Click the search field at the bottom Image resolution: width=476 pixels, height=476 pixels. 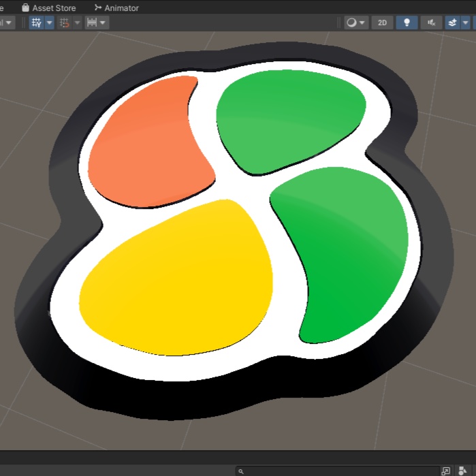[x=337, y=471]
